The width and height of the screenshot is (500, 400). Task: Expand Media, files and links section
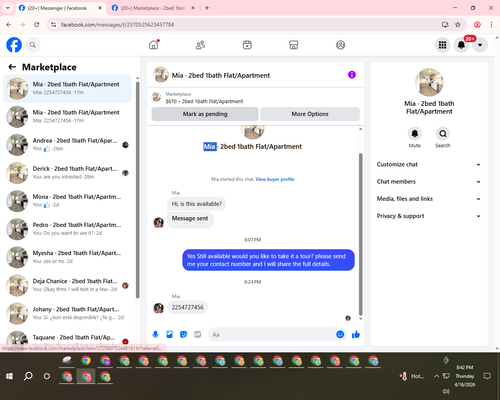429,199
